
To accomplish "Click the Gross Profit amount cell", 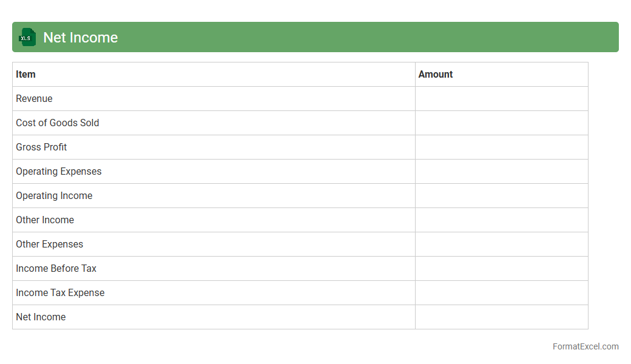I will [x=501, y=147].
